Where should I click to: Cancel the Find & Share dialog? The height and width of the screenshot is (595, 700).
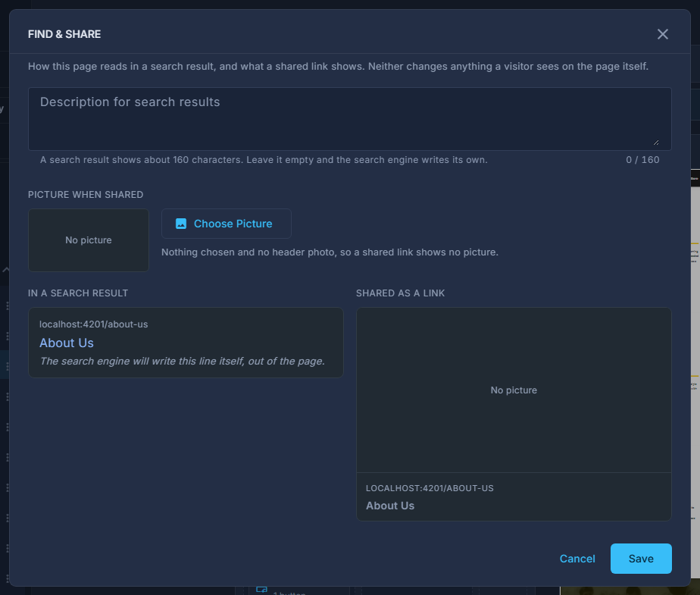(x=577, y=559)
